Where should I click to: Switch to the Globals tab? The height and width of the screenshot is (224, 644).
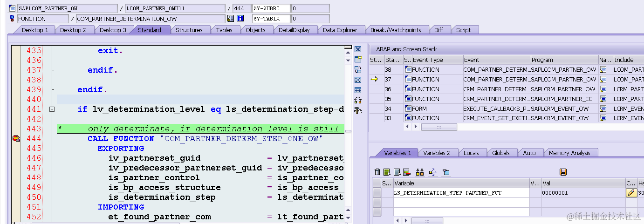pos(501,153)
